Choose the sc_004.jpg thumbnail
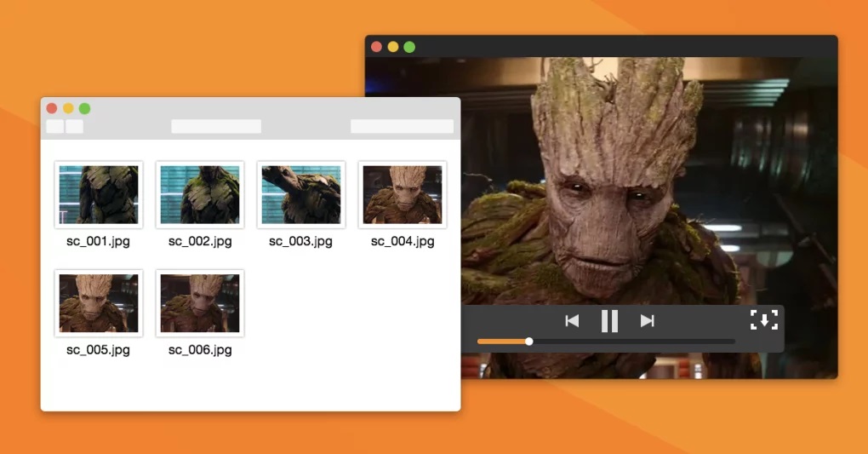Viewport: 868px width, 454px height. tap(403, 194)
